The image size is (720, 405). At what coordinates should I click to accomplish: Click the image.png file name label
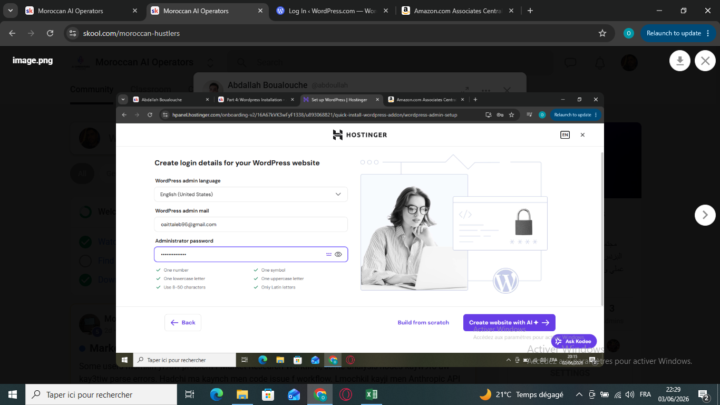click(33, 61)
